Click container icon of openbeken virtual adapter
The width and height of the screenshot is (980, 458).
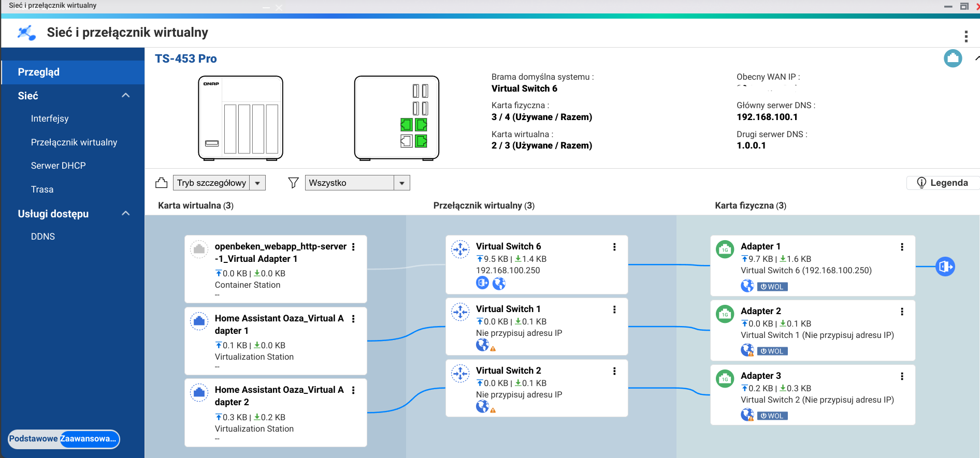199,249
